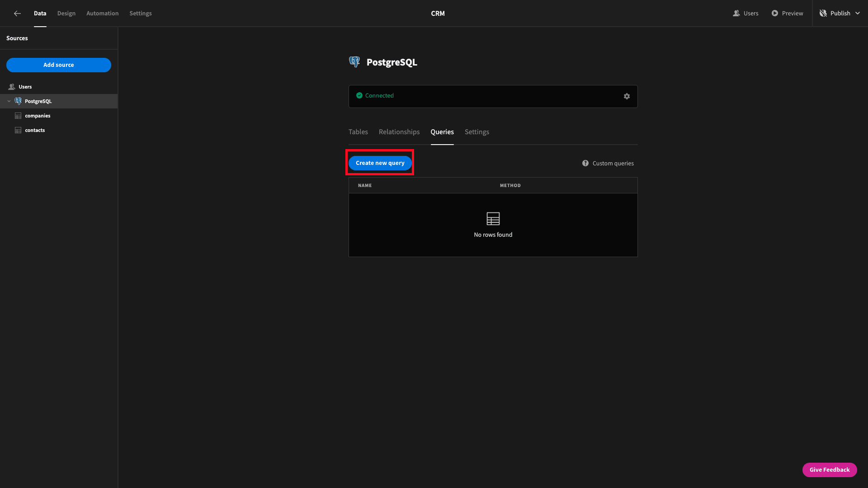This screenshot has height=488, width=868.
Task: Click the METHOD column header
Action: pos(510,185)
